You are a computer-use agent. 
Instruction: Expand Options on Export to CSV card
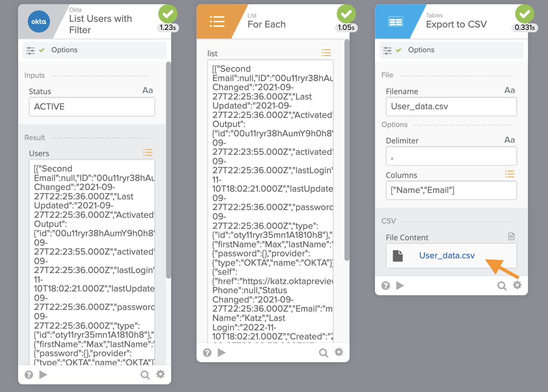(421, 50)
